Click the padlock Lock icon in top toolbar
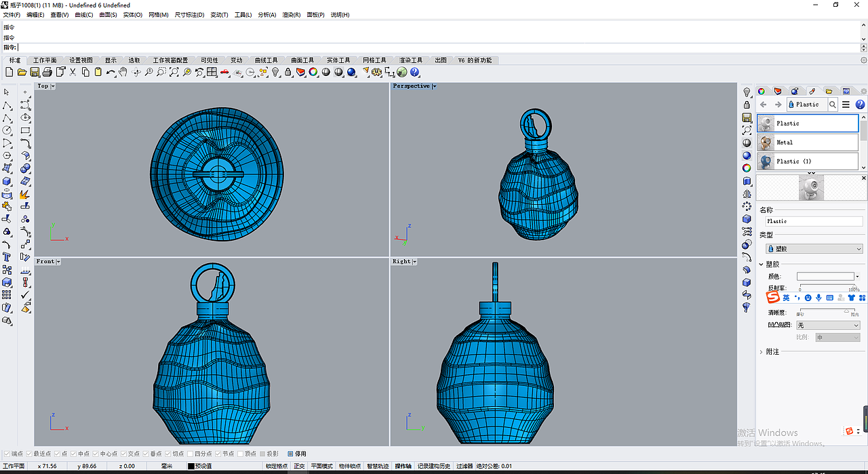This screenshot has height=474, width=868. pos(288,72)
